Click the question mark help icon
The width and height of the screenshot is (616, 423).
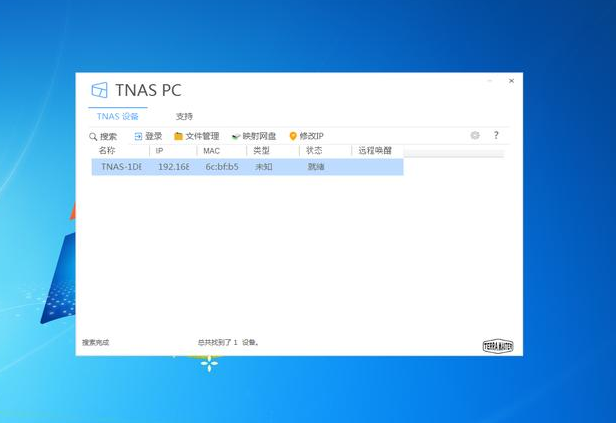[496, 135]
